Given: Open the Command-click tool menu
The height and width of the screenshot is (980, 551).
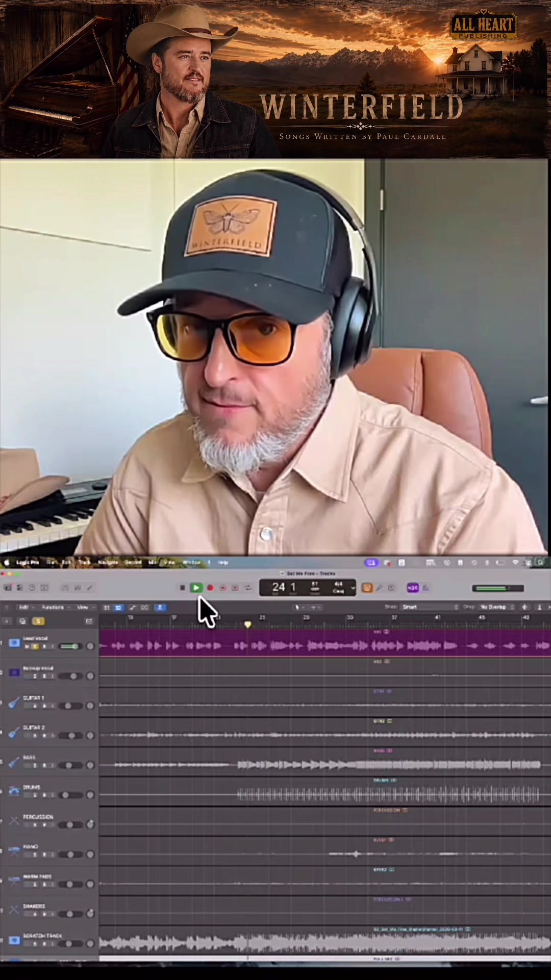Looking at the screenshot, I should point(315,607).
